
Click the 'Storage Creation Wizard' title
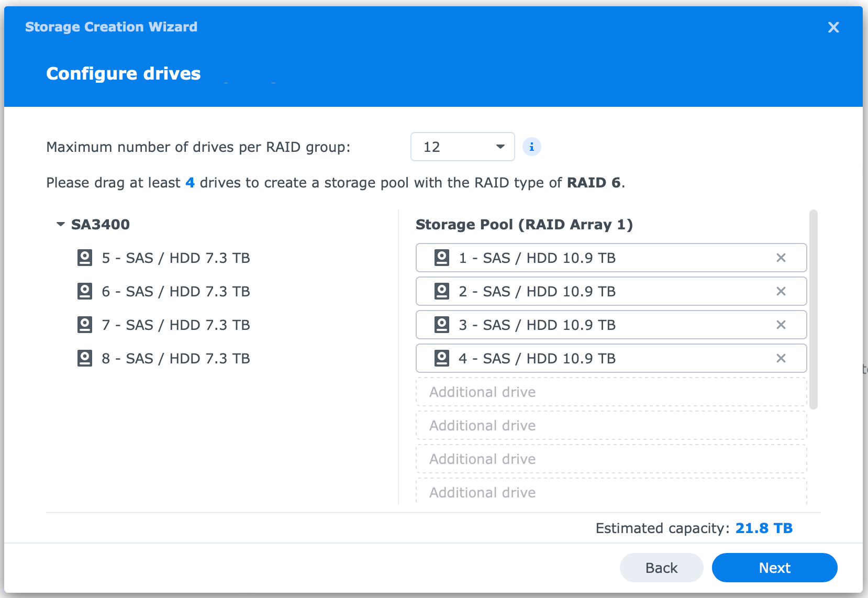[112, 27]
